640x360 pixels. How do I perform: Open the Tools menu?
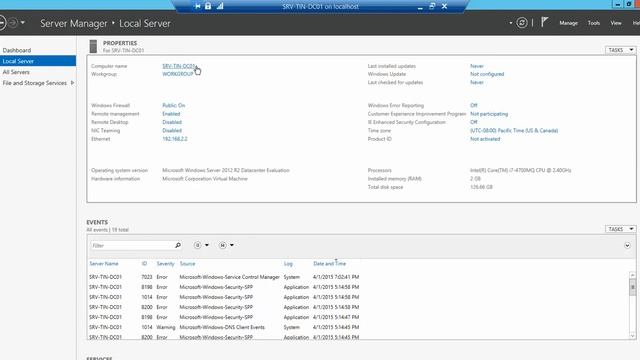tap(593, 23)
